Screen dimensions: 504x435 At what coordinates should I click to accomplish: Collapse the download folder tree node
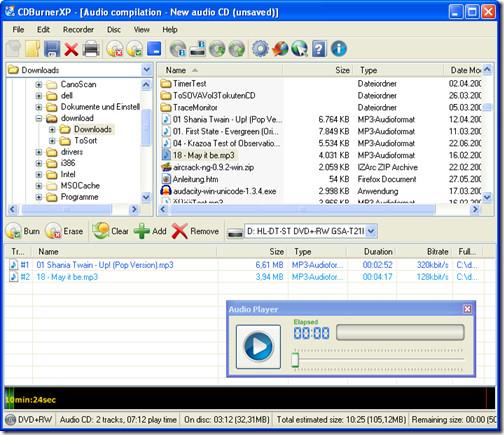tap(39, 118)
